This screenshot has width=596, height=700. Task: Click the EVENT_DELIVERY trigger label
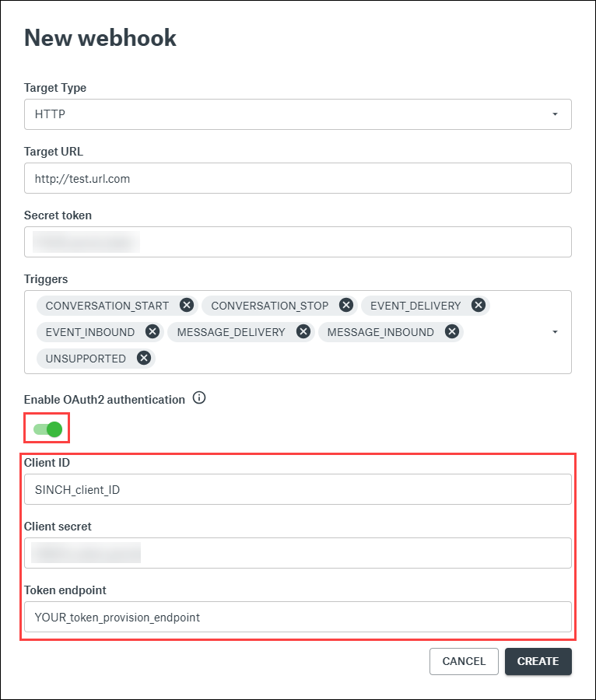coord(415,306)
